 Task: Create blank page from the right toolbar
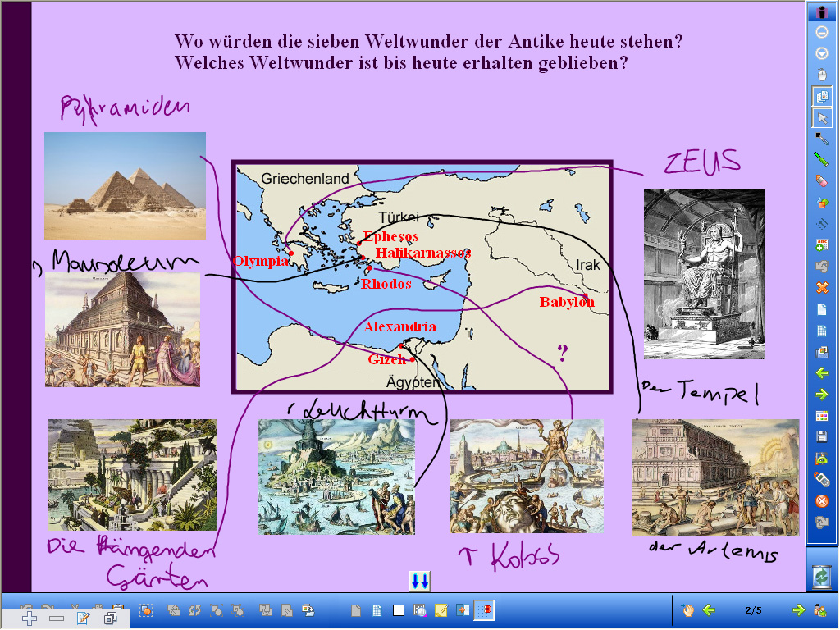pos(822,309)
